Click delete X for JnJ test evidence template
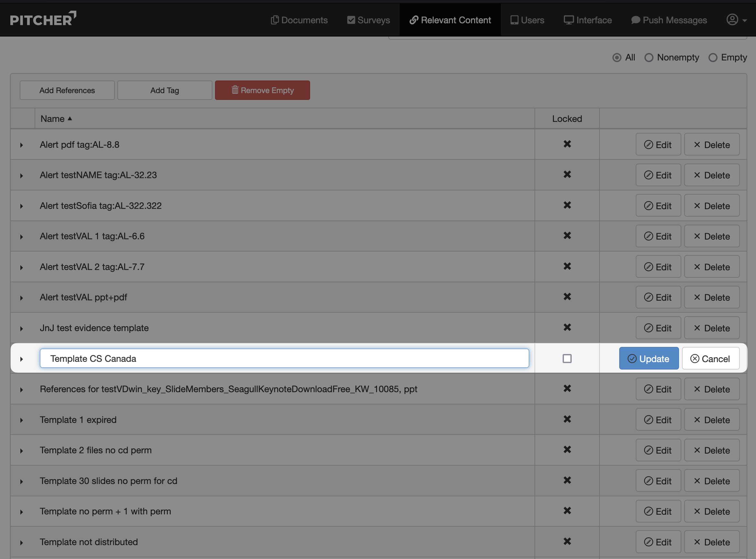Screen dimensions: 756x559 pyautogui.click(x=697, y=328)
